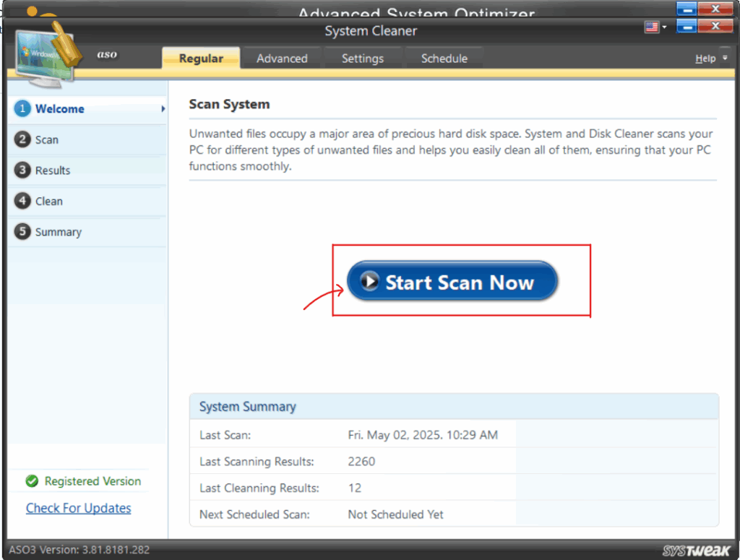Open the Schedule tab
740x560 pixels.
[444, 58]
